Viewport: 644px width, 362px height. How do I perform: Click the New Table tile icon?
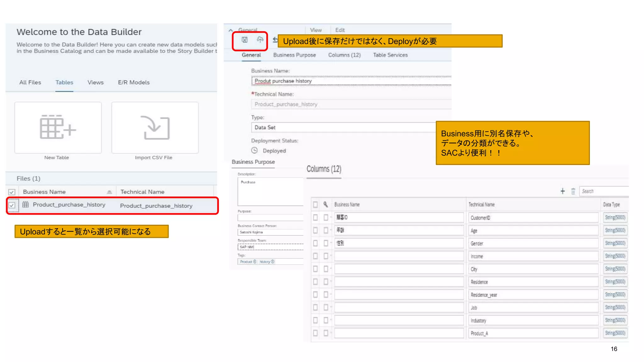coord(58,128)
